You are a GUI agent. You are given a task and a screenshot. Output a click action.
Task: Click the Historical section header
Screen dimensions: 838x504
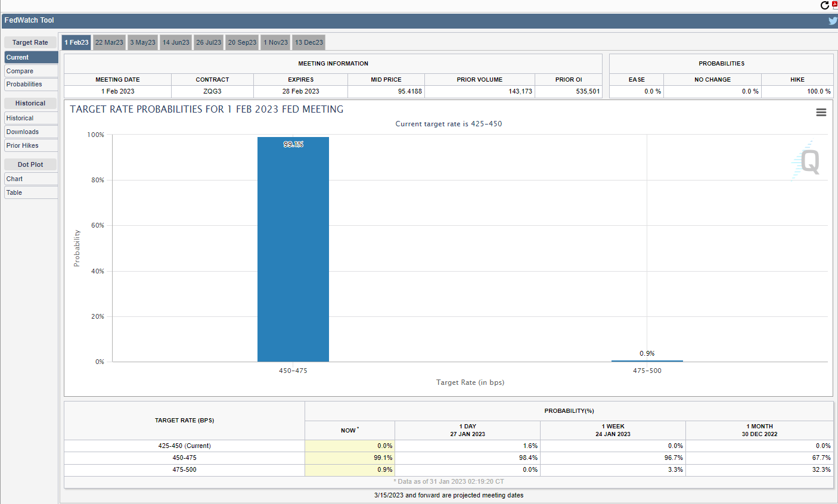pos(30,103)
